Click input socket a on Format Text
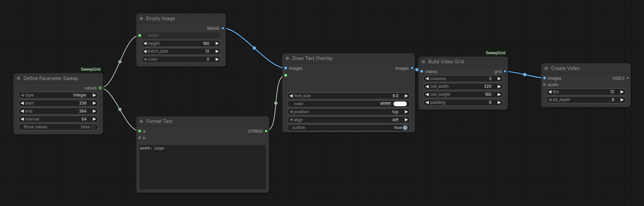The width and height of the screenshot is (644, 206). (140, 131)
